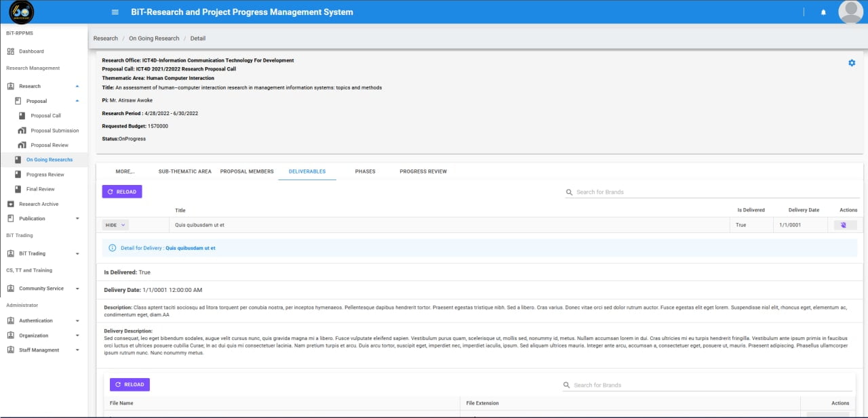Click the user profile avatar
Screen dimensions: 868x418
click(850, 12)
